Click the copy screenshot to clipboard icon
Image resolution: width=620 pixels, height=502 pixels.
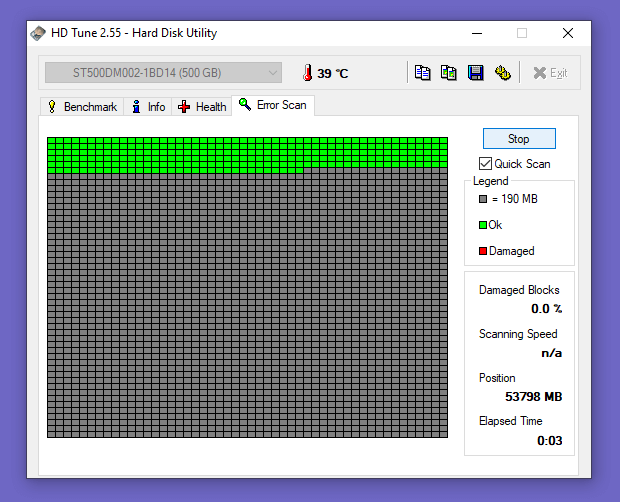point(449,73)
